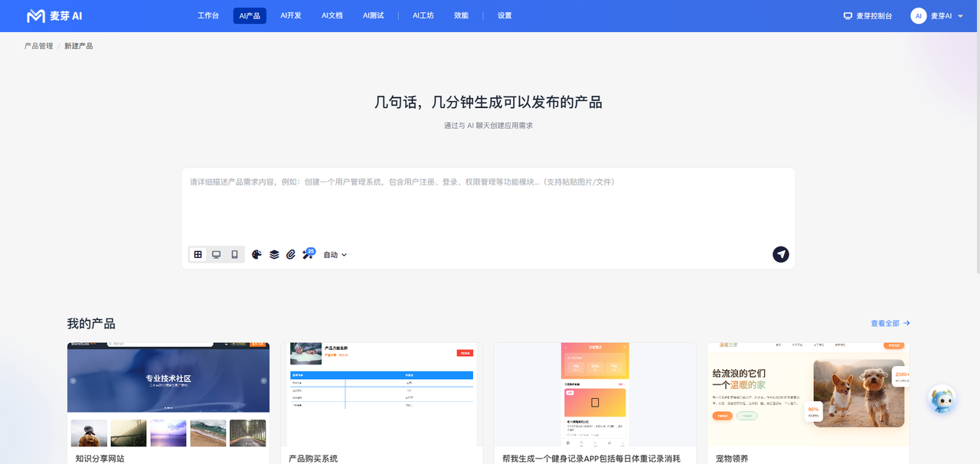Image resolution: width=980 pixels, height=464 pixels.
Task: Click 查看全部 link
Action: pos(890,323)
